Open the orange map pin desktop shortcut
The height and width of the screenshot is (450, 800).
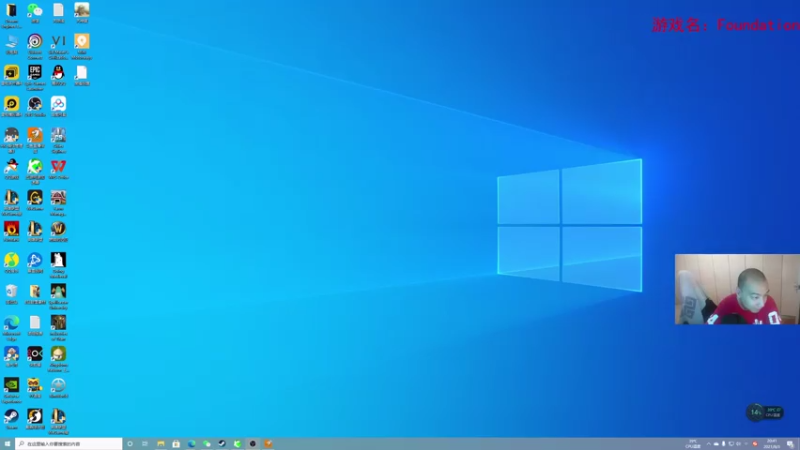[x=82, y=46]
